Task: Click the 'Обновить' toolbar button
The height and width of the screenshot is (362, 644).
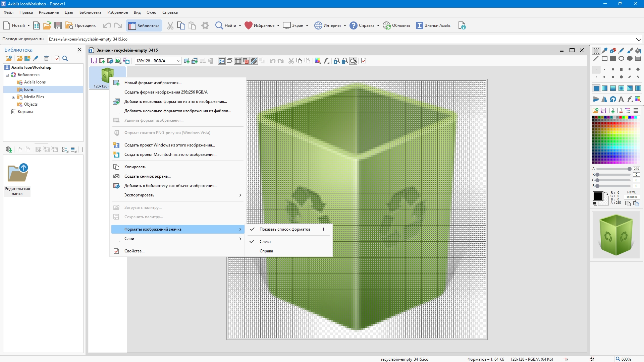Action: point(397,25)
